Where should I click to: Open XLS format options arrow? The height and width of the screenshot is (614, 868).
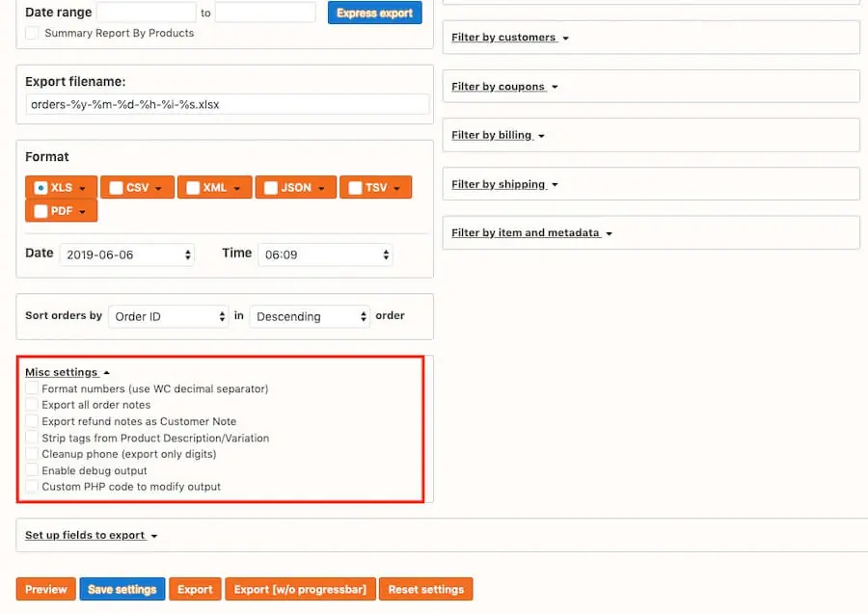click(x=83, y=189)
